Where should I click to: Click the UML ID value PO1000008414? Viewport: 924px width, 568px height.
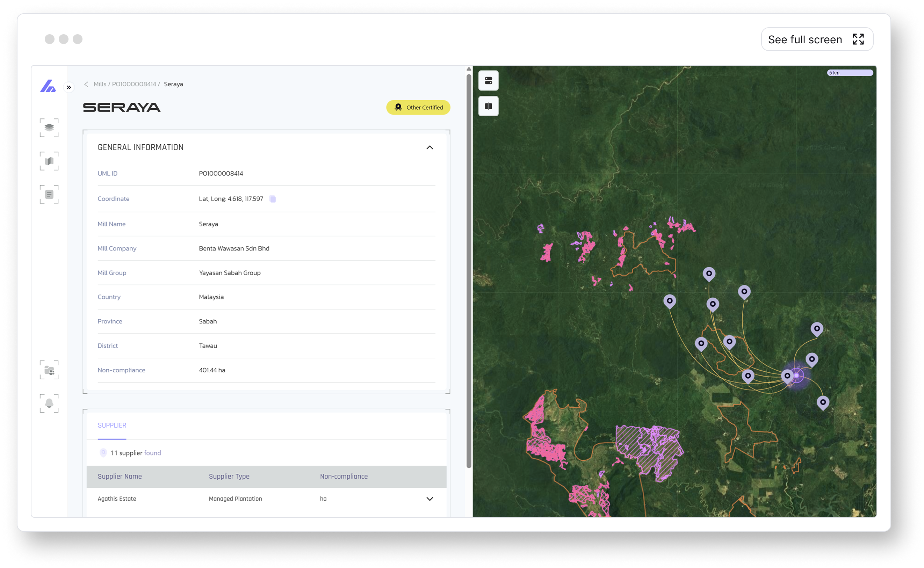[221, 174]
